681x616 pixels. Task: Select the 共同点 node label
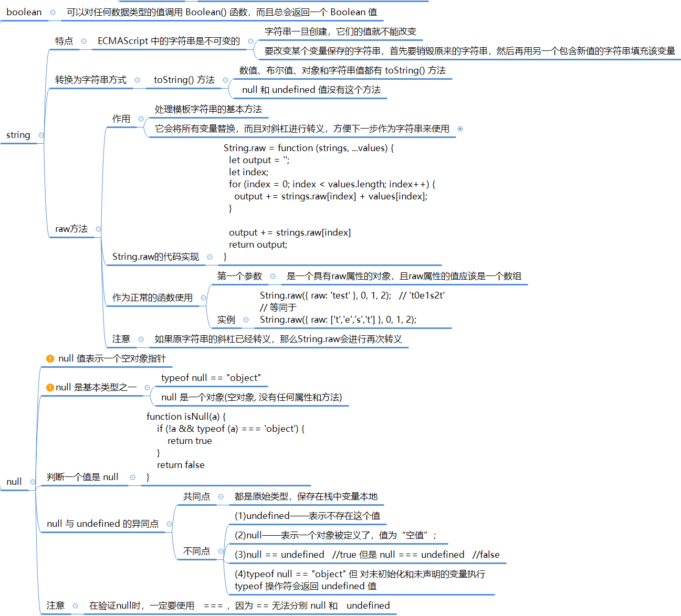[x=196, y=497]
